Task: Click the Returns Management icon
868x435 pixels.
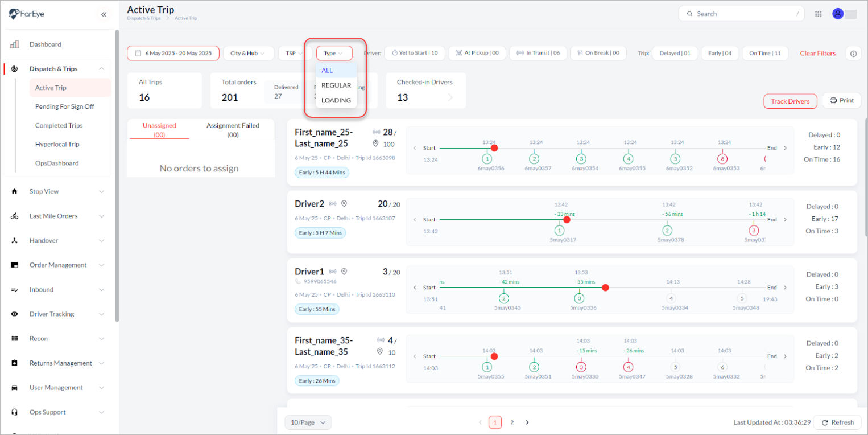Action: [15, 363]
